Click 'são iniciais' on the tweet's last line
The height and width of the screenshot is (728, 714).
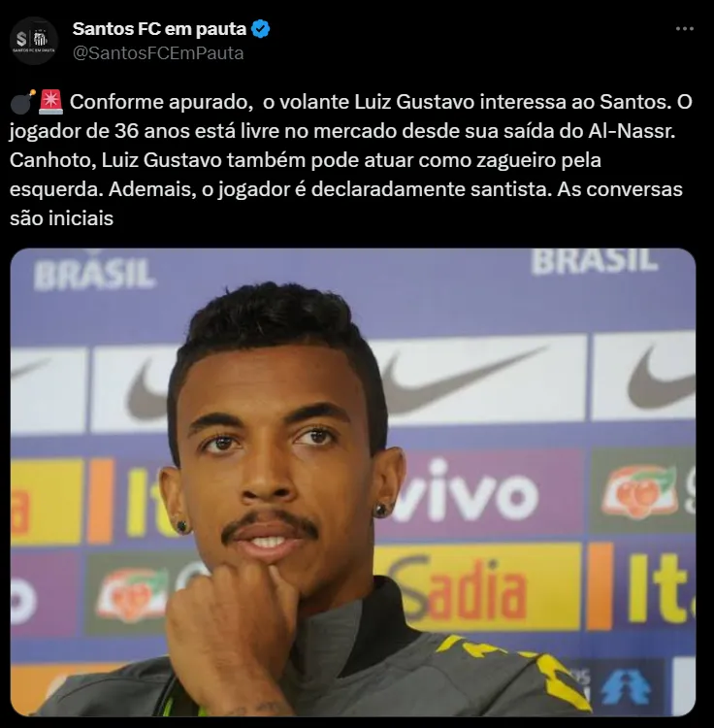(x=62, y=218)
